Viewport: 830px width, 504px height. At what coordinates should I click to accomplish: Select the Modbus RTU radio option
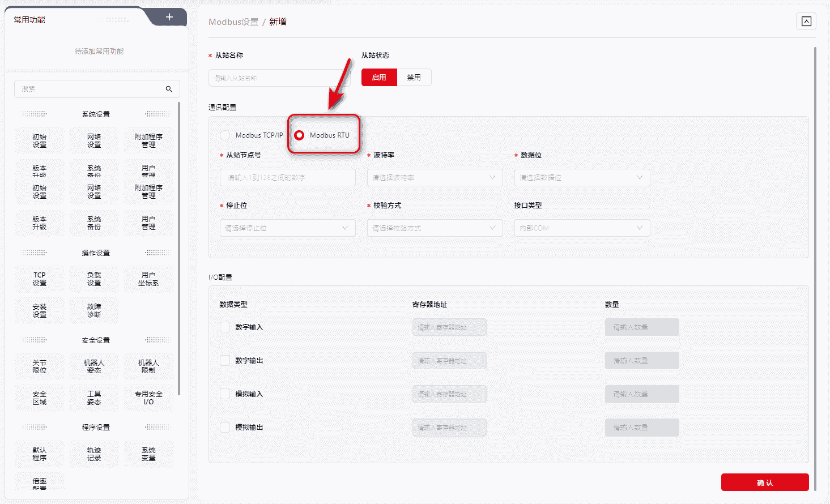299,135
